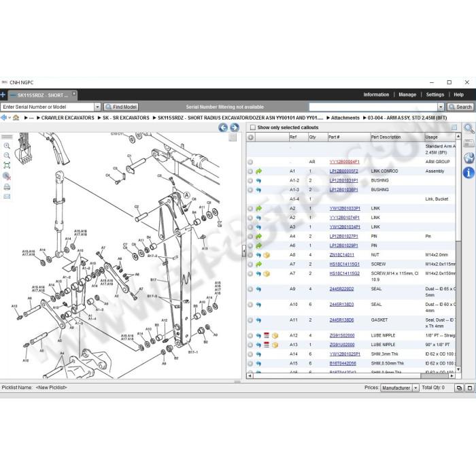Zoom in on the parts diagram

[x=7, y=146]
